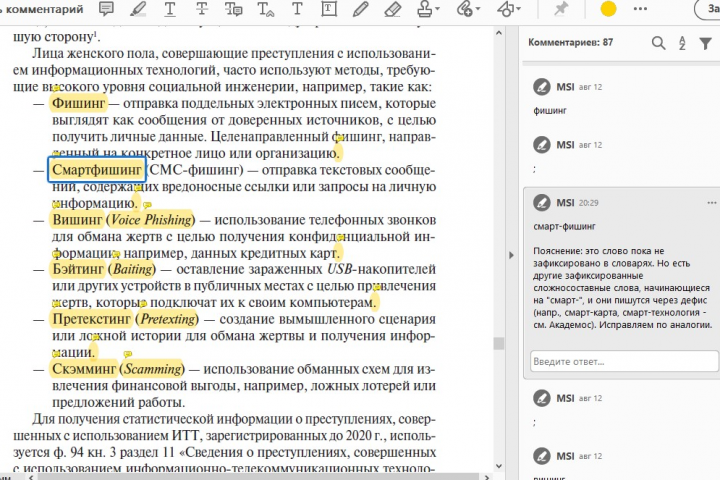Screen dimensions: 720x480
Task: Select the text box tool
Action: 329,9
